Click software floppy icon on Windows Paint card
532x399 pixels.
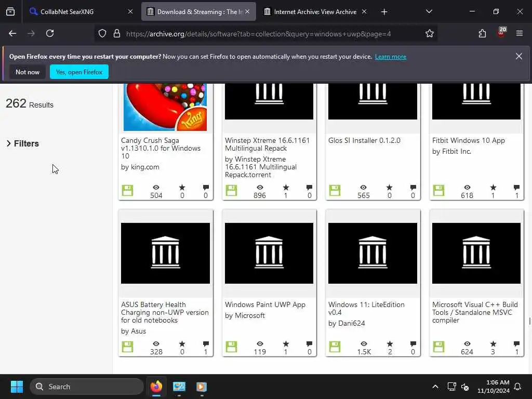231,347
